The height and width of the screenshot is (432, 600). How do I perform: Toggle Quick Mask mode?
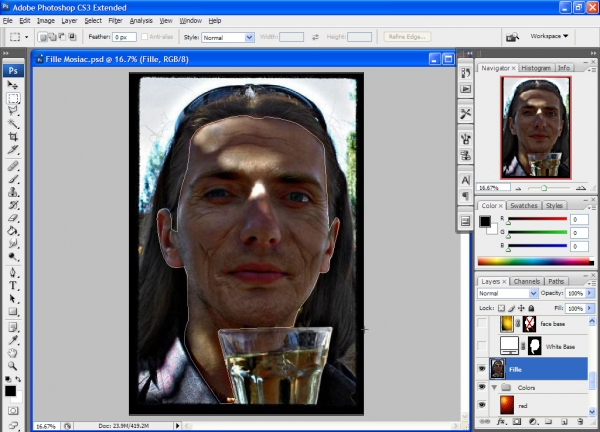tap(13, 411)
